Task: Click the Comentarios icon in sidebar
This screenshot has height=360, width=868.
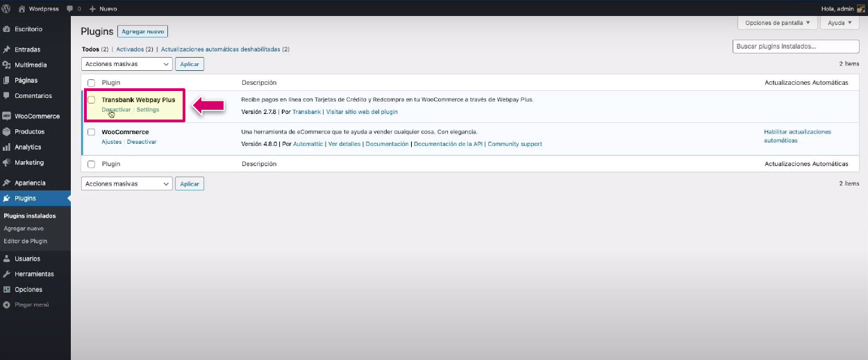Action: pos(6,96)
